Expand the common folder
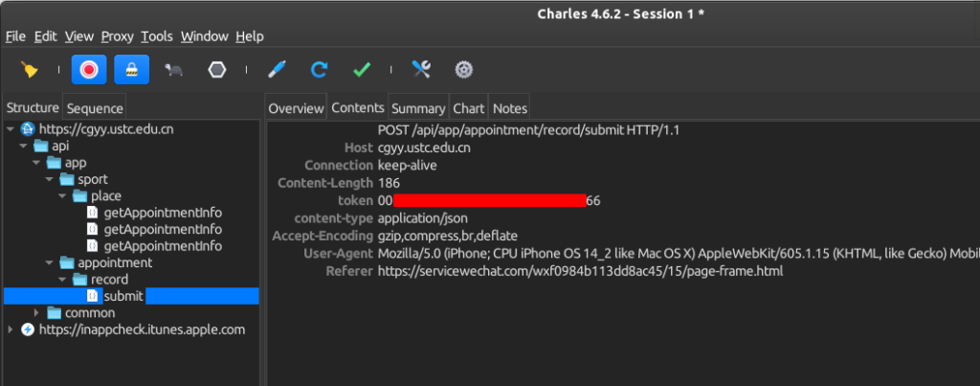Screen dimensions: 980x386 (x=37, y=313)
